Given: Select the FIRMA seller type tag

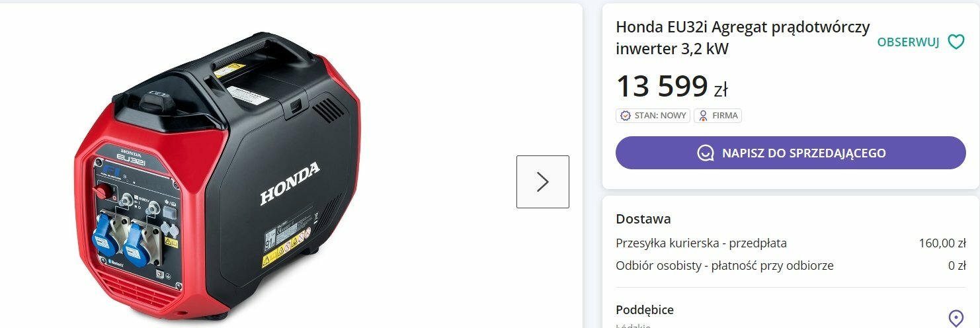Looking at the screenshot, I should click(x=717, y=116).
